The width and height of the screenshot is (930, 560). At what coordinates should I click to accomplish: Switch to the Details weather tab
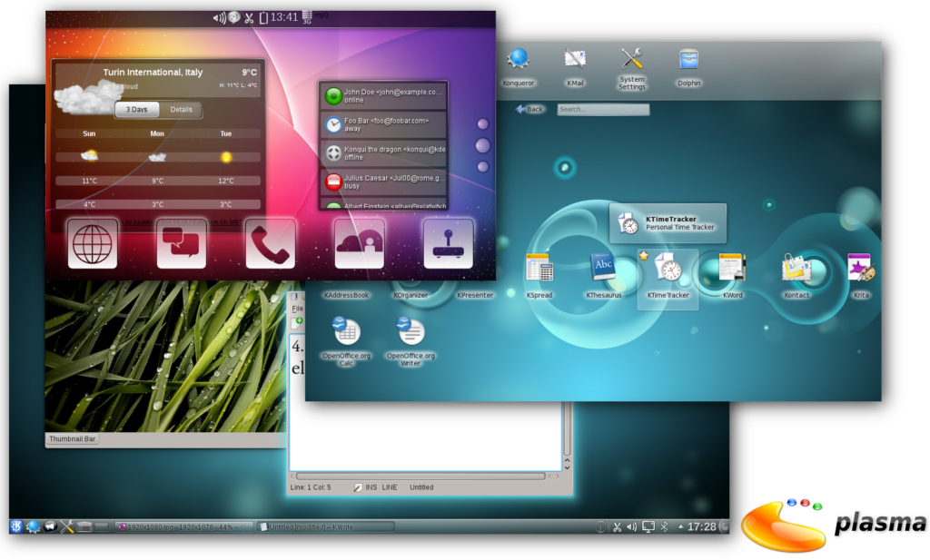coord(181,110)
